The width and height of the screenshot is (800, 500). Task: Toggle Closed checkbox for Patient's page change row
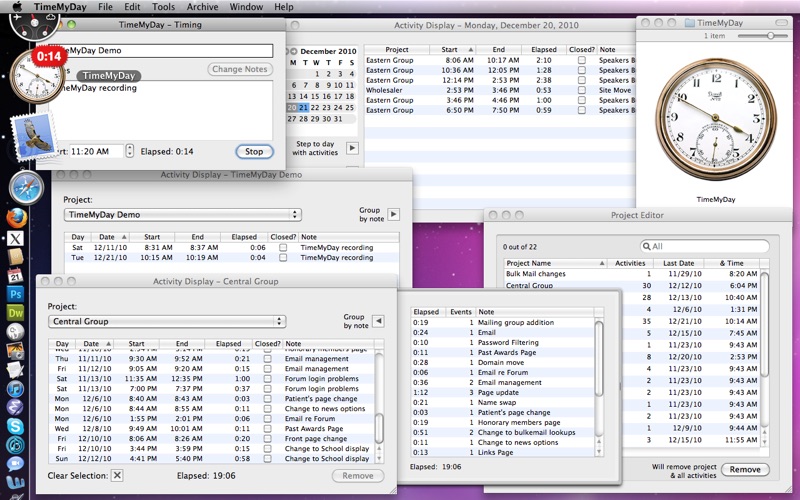[x=267, y=398]
